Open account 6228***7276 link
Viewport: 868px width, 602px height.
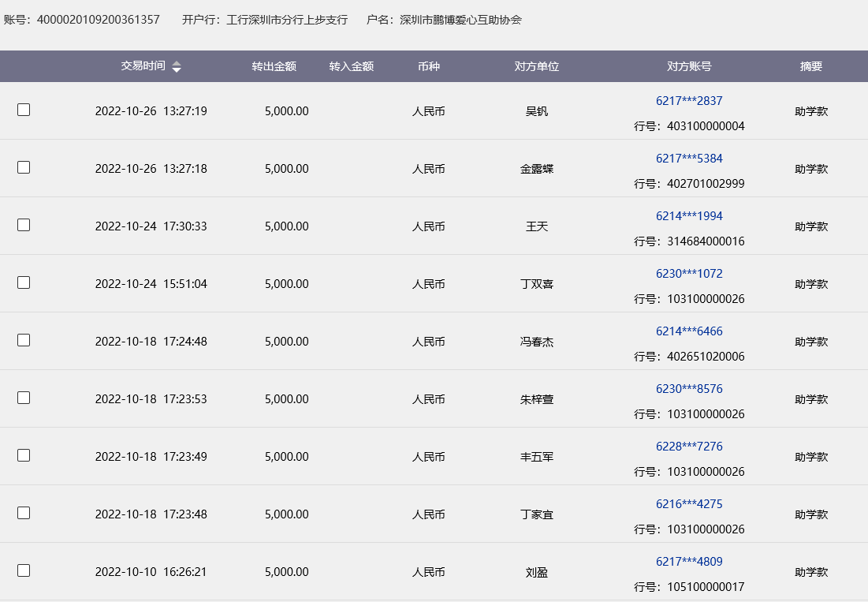point(689,447)
